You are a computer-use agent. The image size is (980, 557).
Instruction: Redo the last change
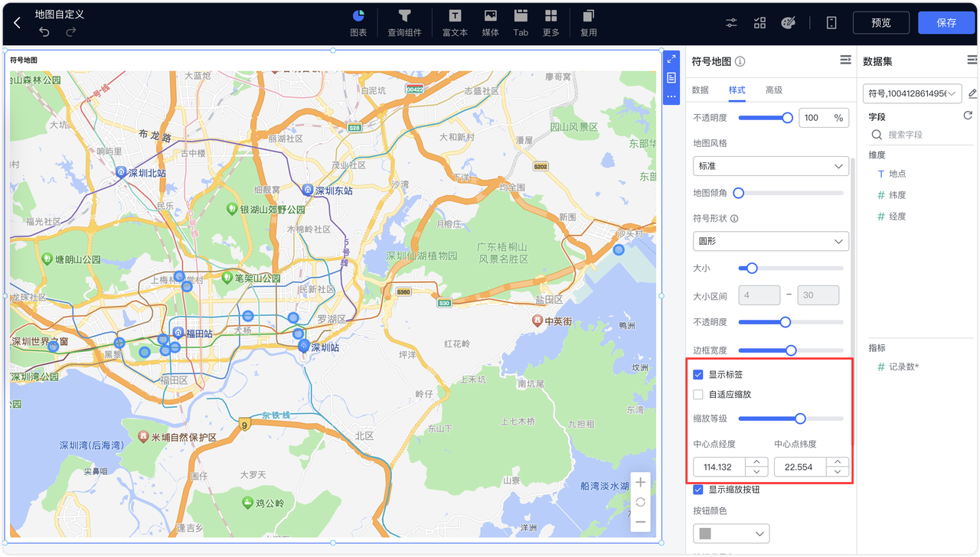70,31
